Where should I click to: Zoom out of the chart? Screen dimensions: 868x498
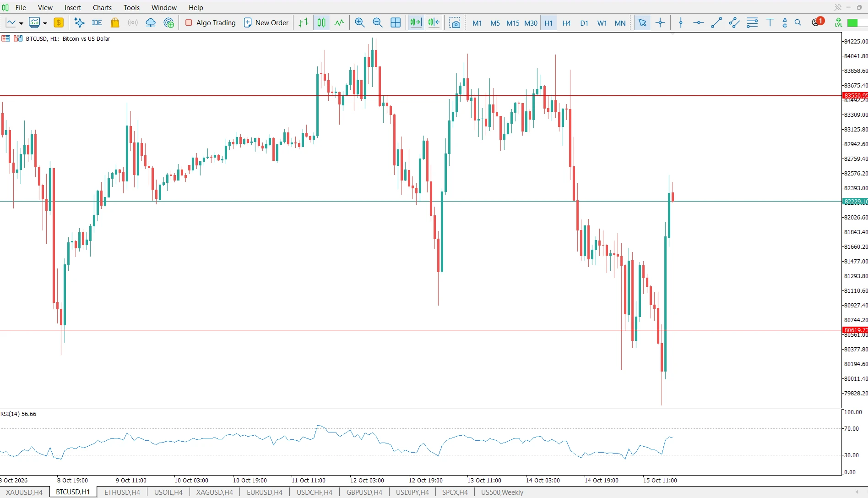[x=378, y=22]
